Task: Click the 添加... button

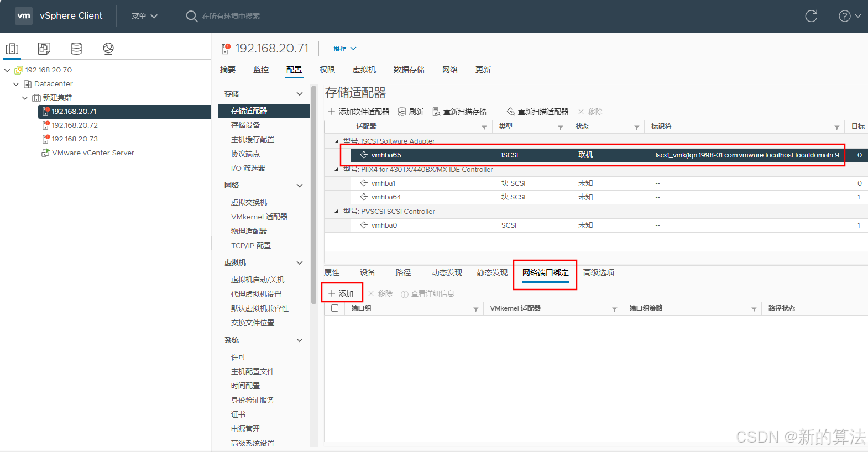Action: pyautogui.click(x=343, y=293)
